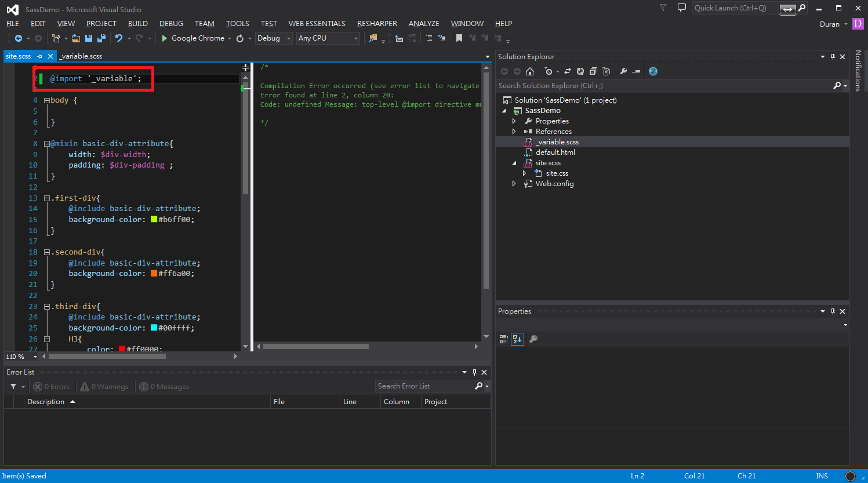Toggle the 0 Messages filter
This screenshot has width=868, height=483.
(164, 387)
